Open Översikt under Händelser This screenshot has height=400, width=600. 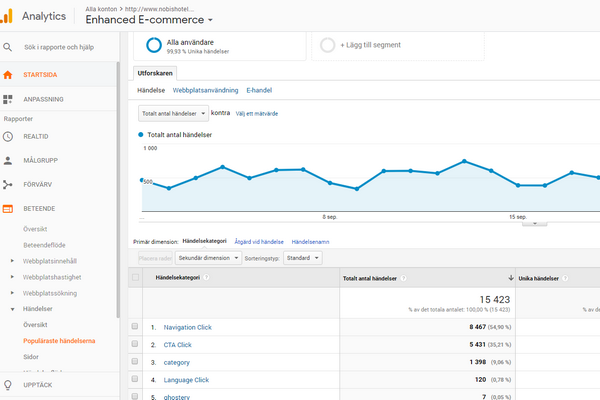(x=35, y=325)
